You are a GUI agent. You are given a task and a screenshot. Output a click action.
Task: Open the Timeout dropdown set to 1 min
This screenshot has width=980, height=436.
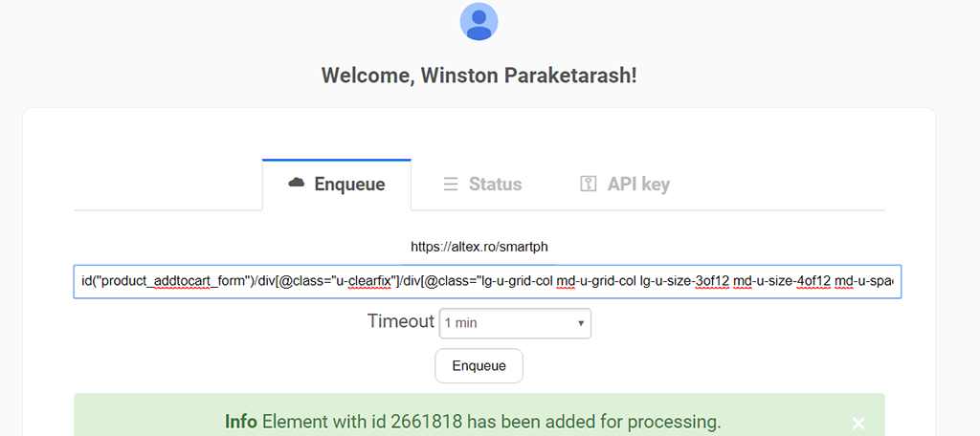pos(515,323)
